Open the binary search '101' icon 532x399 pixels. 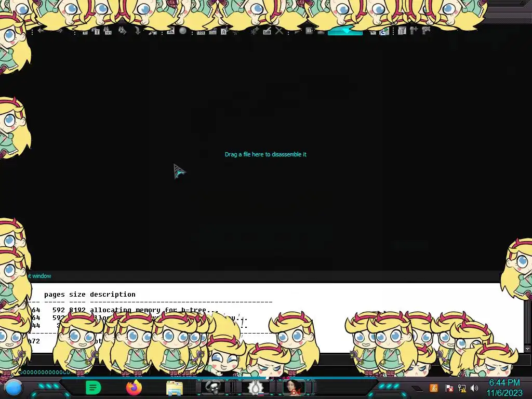pos(108,31)
